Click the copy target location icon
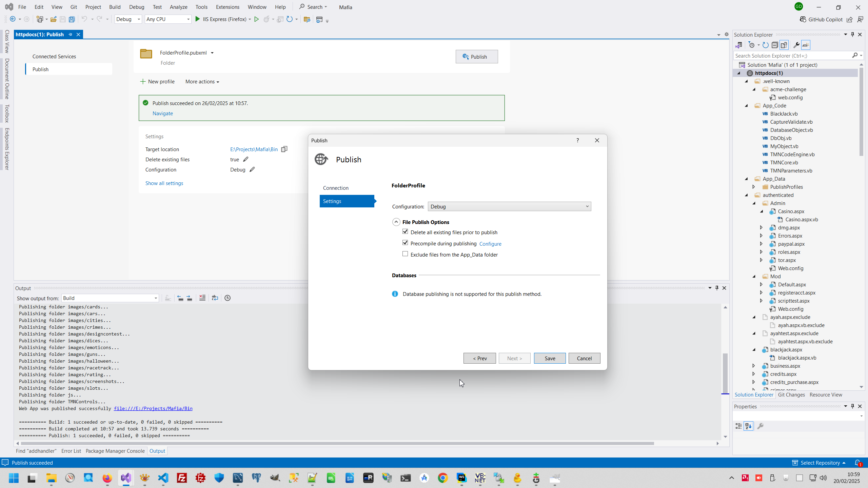 284,149
